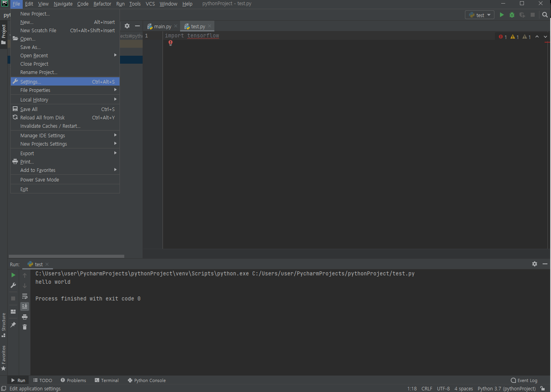This screenshot has width=551, height=392.
Task: Select Save All menu item
Action: [65, 109]
